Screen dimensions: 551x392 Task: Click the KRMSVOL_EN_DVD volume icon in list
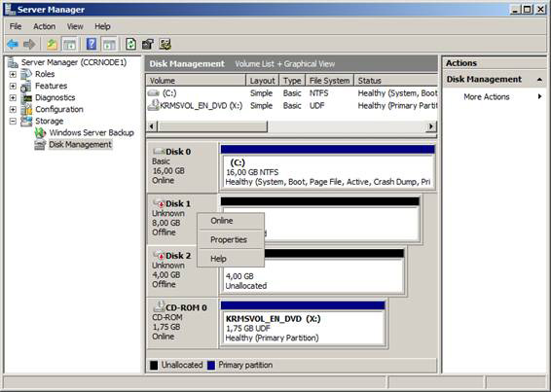[x=153, y=105]
